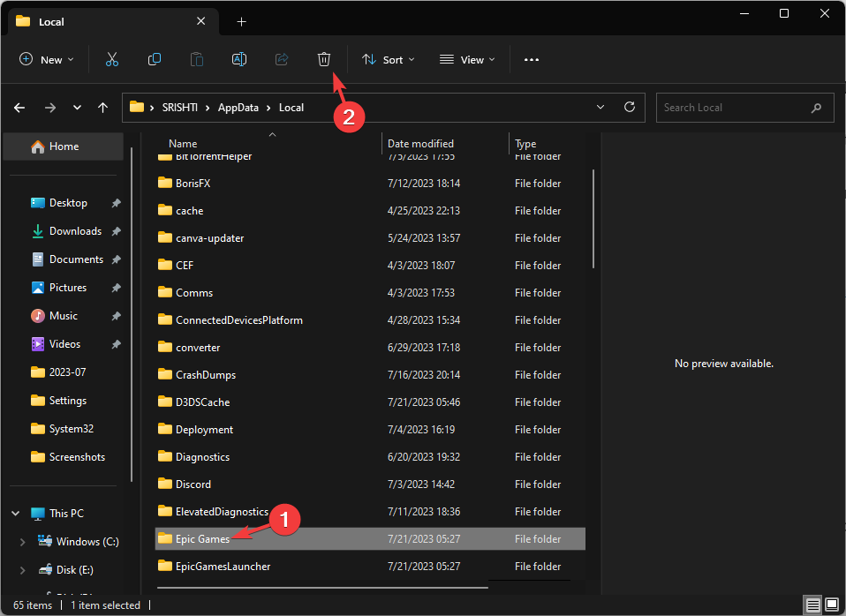The image size is (846, 616).
Task: Click the horizontal scrollbar of file list
Action: click(x=322, y=588)
